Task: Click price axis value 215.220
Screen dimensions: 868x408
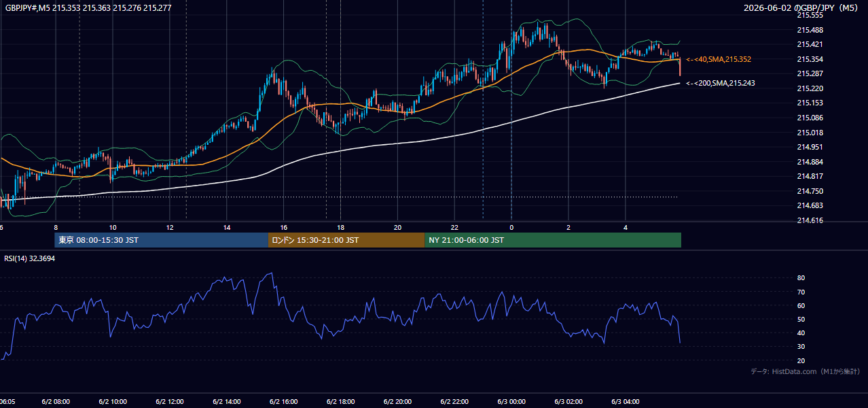Action: [810, 88]
